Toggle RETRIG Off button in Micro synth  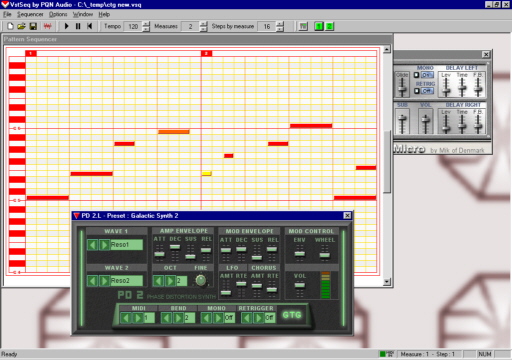tap(427, 91)
